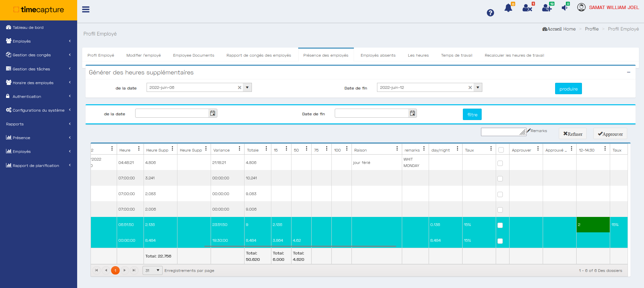644x288 pixels.
Task: Click the produire button
Action: click(569, 89)
